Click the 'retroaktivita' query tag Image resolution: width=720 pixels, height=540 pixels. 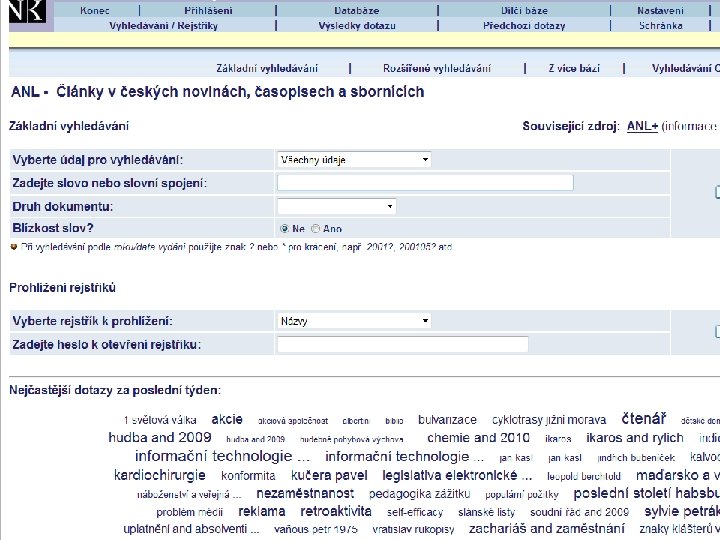coord(336,511)
